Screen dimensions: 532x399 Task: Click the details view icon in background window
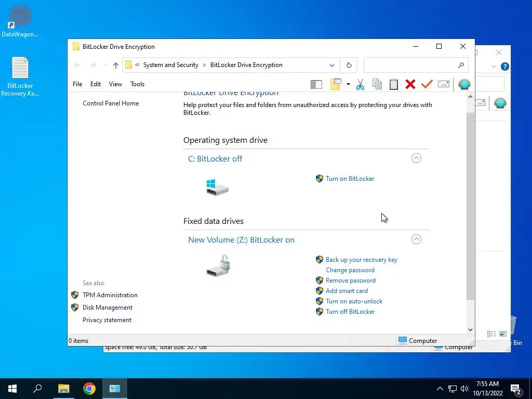[491, 334]
